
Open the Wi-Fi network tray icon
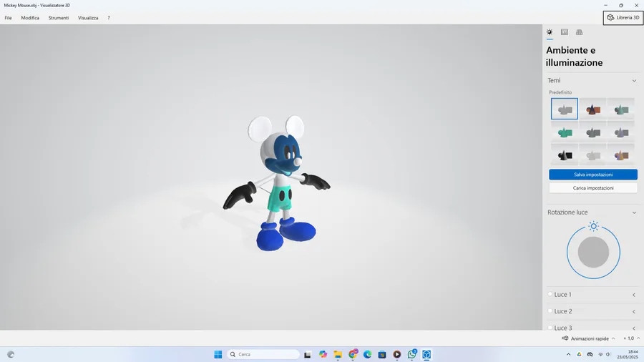[600, 354]
